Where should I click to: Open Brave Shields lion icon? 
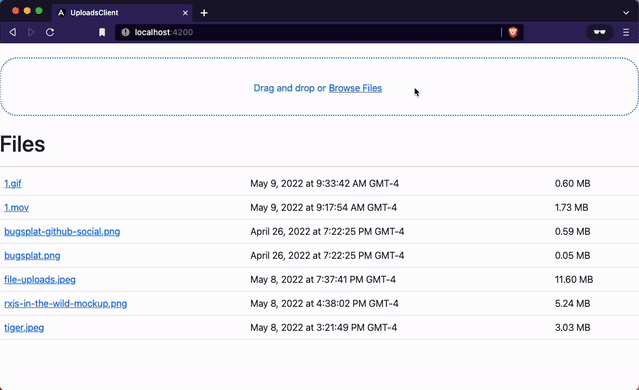click(513, 32)
